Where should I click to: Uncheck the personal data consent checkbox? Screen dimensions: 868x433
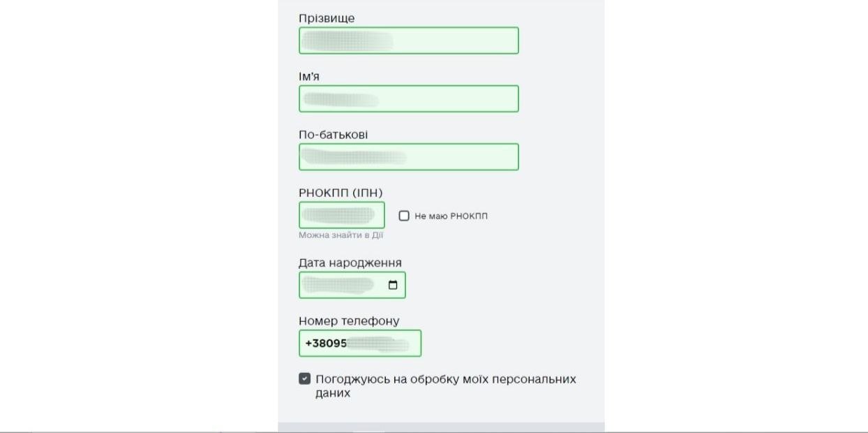tap(305, 379)
